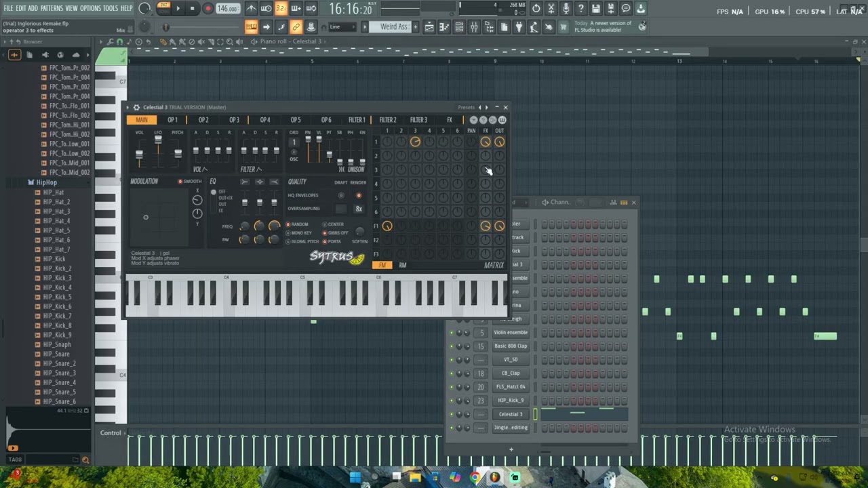The width and height of the screenshot is (868, 488).
Task: Toggle HQ ENVELOPES draft option
Action: [341, 195]
